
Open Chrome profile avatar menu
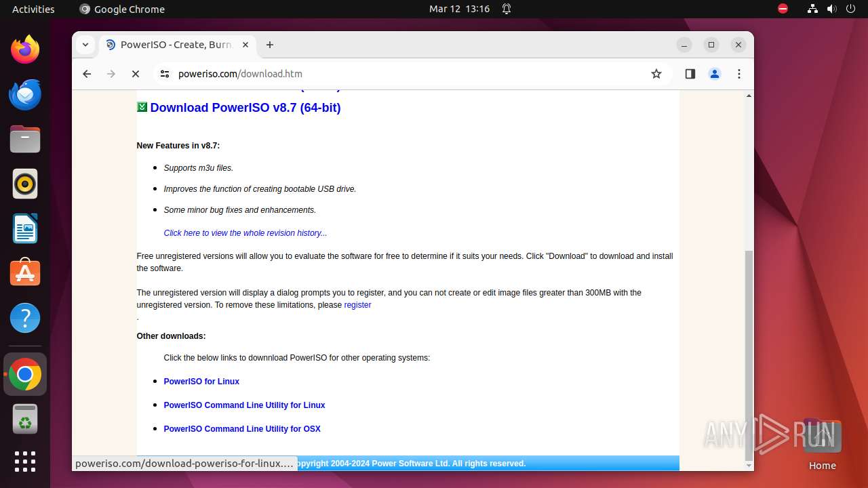click(715, 74)
